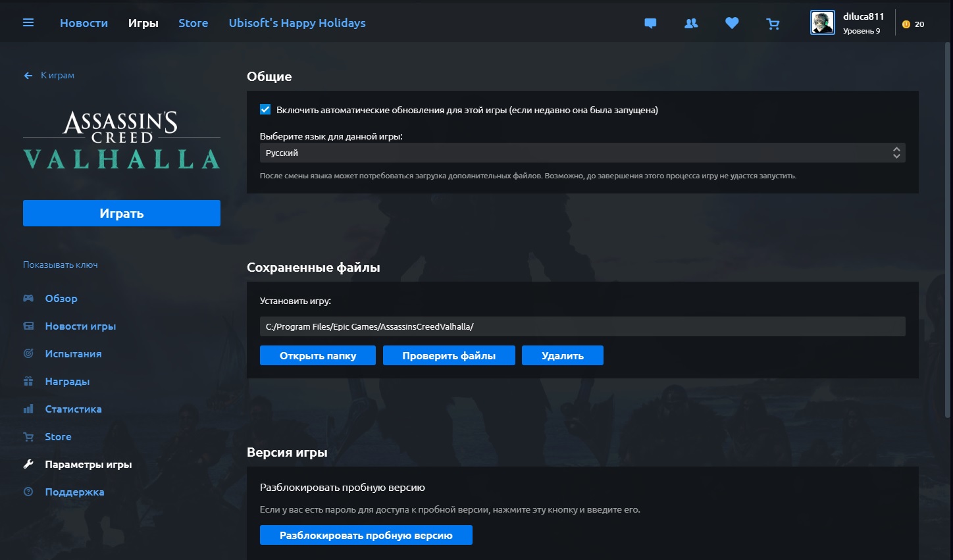The image size is (953, 560).
Task: Open the hamburger menu icon
Action: (28, 22)
